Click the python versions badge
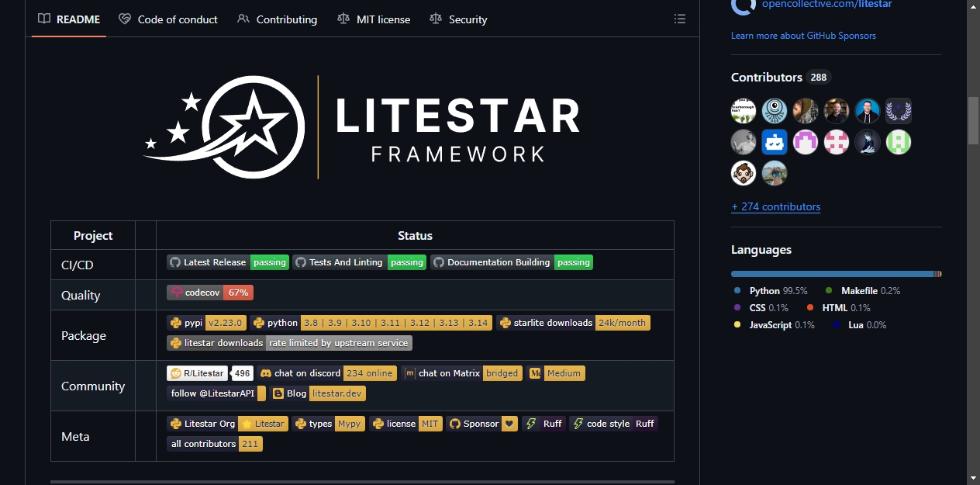The image size is (980, 485). pyautogui.click(x=371, y=323)
